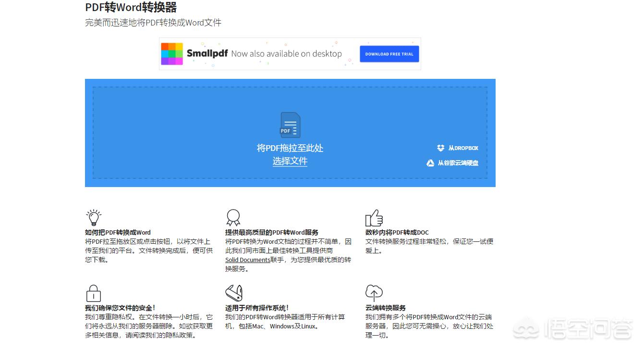The image size is (644, 351).
Task: Click subtitle 完美而迅速地将PDF转换成Word文件
Action: (x=153, y=23)
